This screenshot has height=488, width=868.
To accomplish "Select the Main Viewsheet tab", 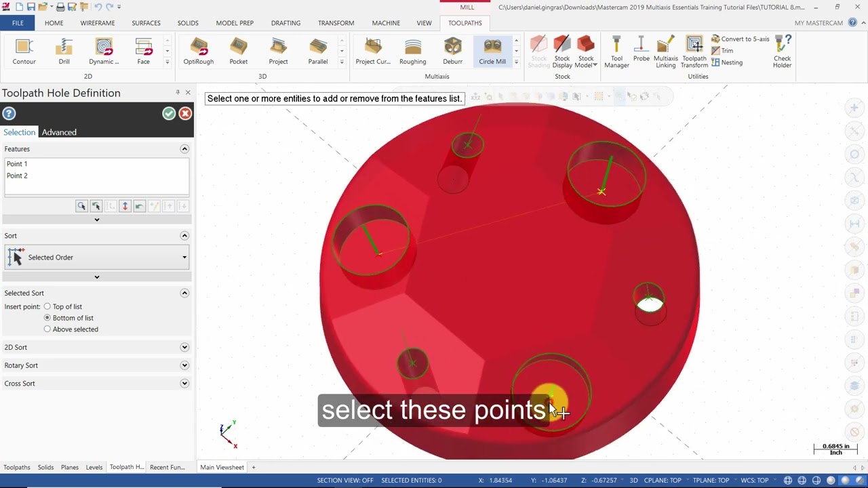I will [x=222, y=468].
